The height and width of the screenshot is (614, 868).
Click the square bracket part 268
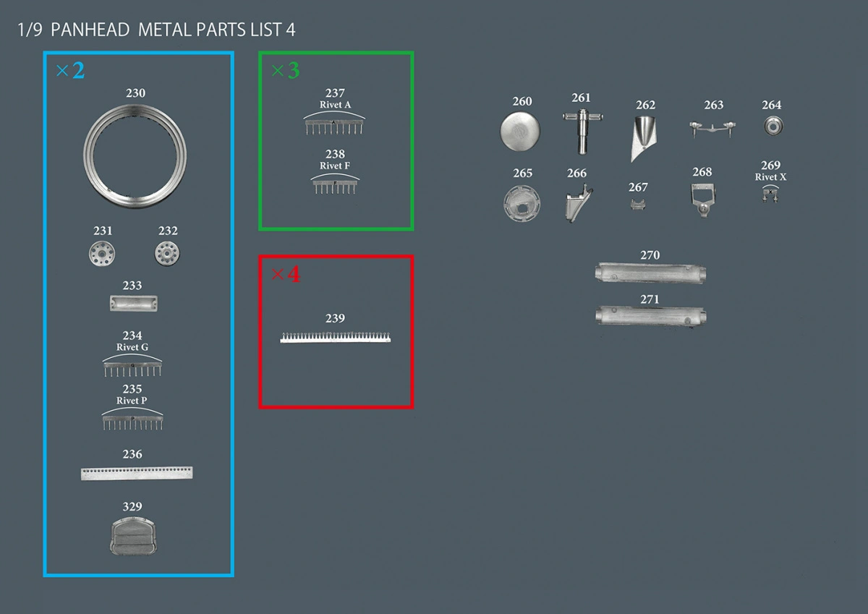tap(702, 200)
